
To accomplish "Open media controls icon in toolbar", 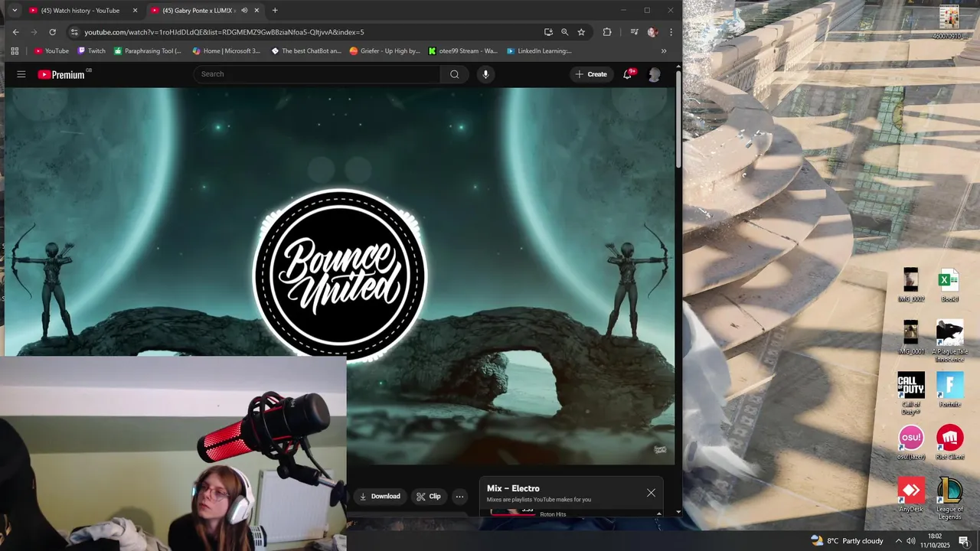I will click(x=634, y=32).
